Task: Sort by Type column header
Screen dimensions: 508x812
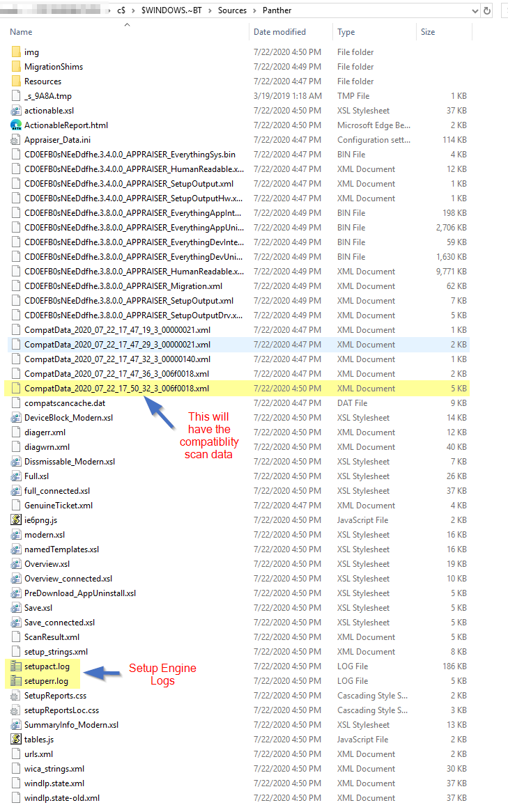Action: 346,32
